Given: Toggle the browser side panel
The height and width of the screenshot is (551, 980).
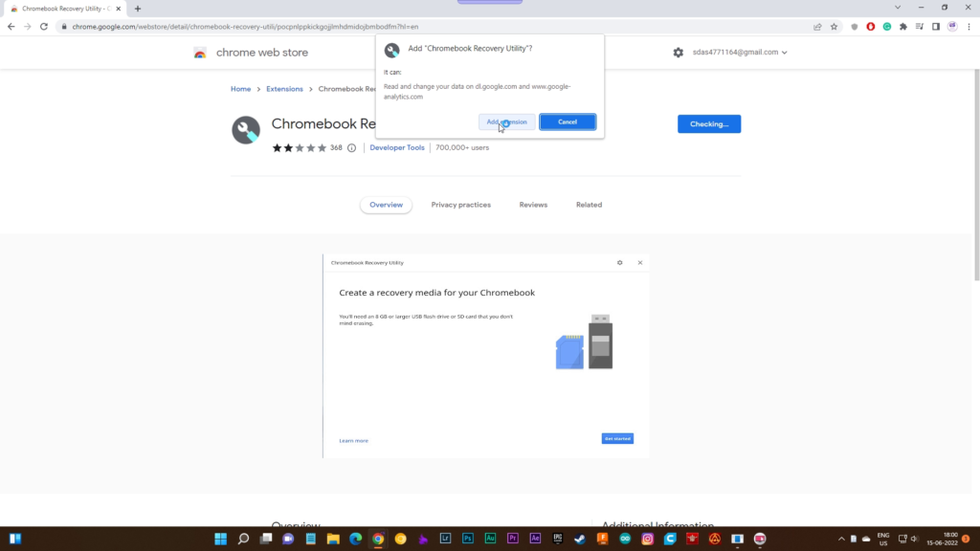Looking at the screenshot, I should point(936,27).
